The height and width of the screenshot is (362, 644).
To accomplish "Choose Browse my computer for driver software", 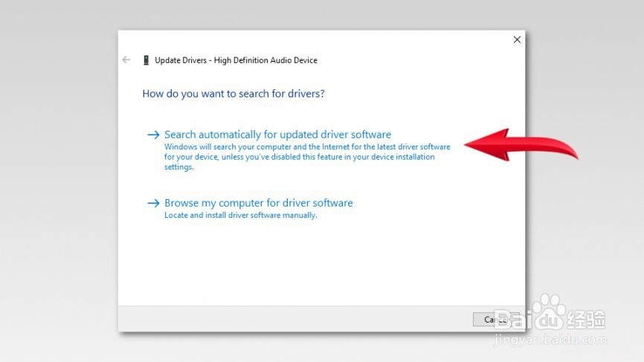I will coord(258,203).
